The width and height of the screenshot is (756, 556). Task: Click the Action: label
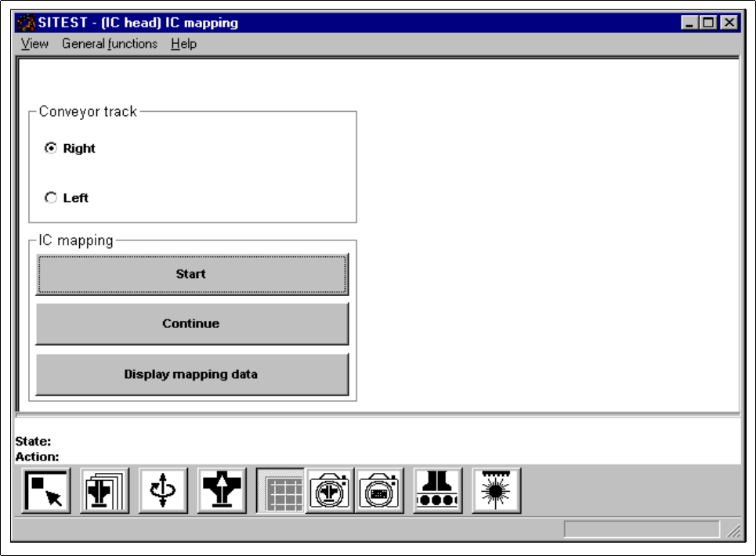click(x=37, y=457)
